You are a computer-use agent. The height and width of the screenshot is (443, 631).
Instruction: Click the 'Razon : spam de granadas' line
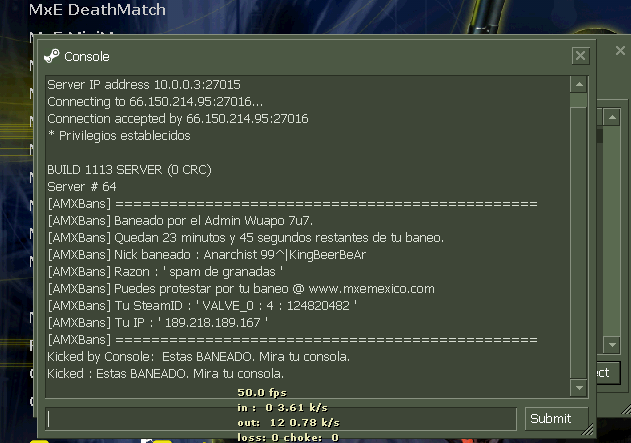click(x=165, y=272)
